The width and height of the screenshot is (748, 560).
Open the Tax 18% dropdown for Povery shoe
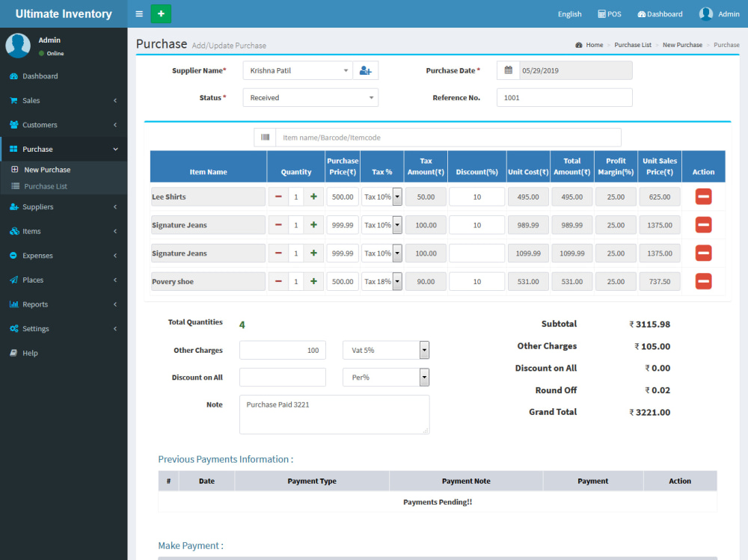[x=381, y=281]
